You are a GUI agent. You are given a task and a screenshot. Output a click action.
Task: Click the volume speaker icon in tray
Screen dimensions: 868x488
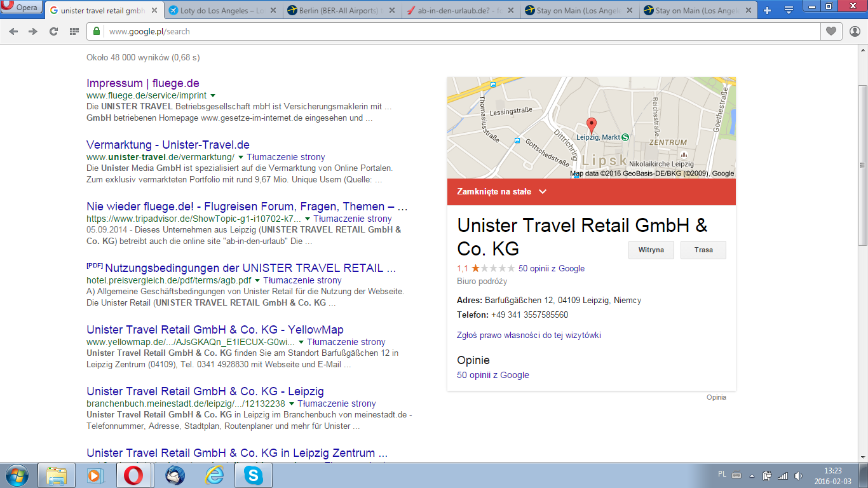click(x=798, y=475)
